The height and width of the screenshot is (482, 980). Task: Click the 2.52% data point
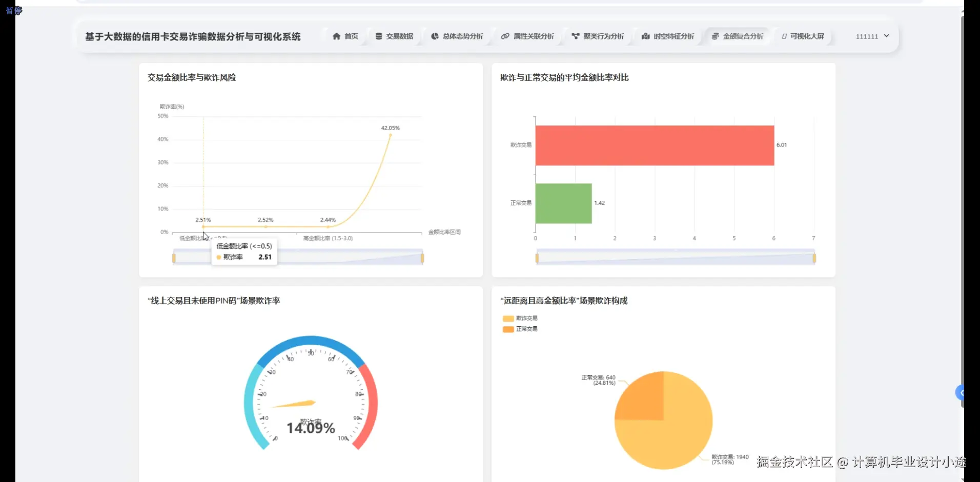coord(266,226)
